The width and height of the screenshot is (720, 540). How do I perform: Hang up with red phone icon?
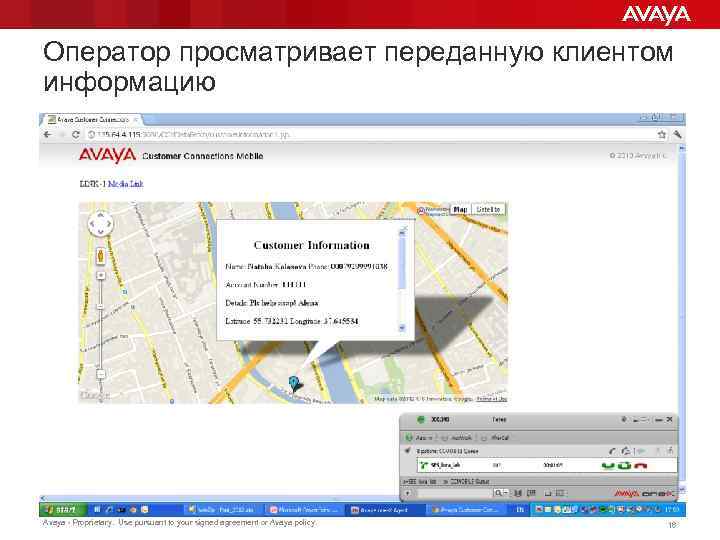click(x=641, y=466)
